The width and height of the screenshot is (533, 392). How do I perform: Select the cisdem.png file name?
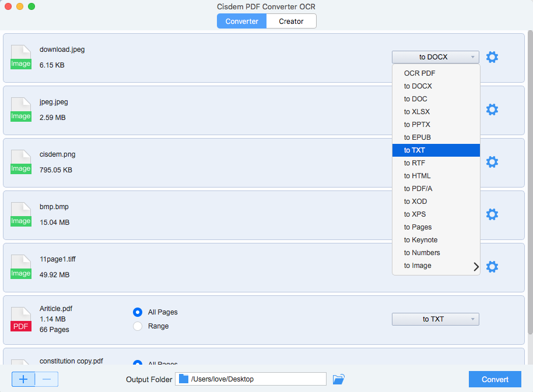point(58,154)
